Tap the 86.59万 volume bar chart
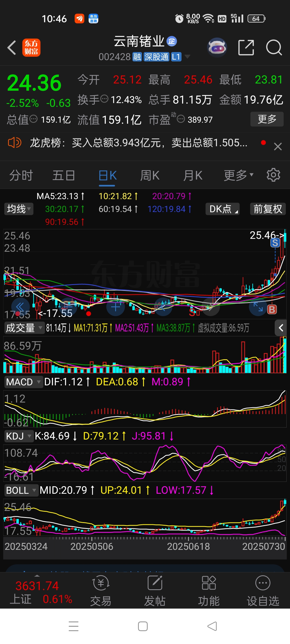 click(145, 355)
